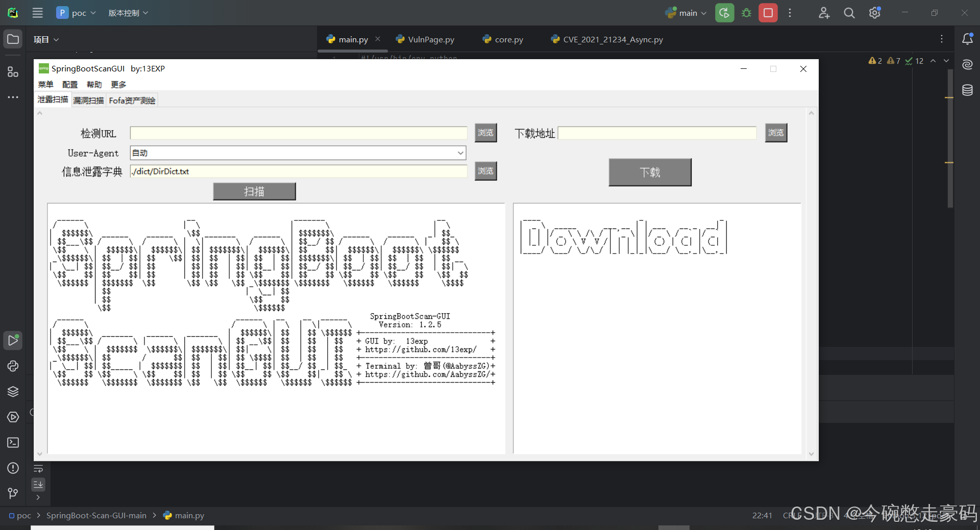The image size is (980, 530).
Task: Start debugging via the bug icon
Action: click(x=746, y=13)
